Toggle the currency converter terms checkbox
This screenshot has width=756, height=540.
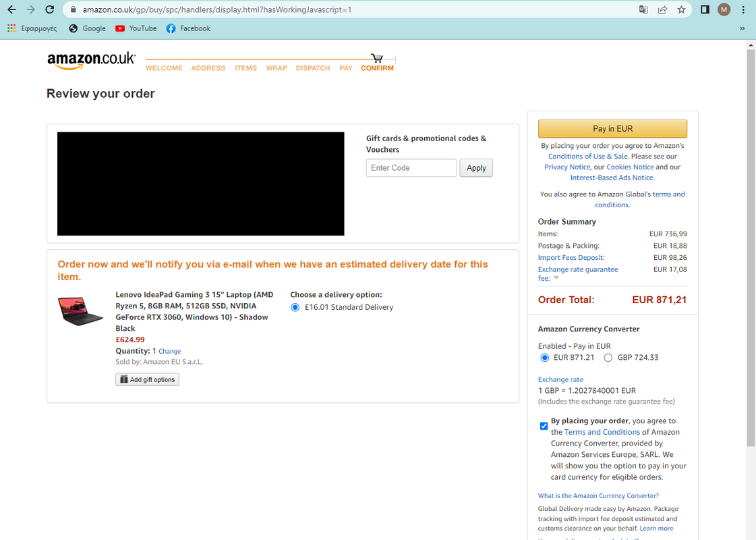tap(544, 426)
